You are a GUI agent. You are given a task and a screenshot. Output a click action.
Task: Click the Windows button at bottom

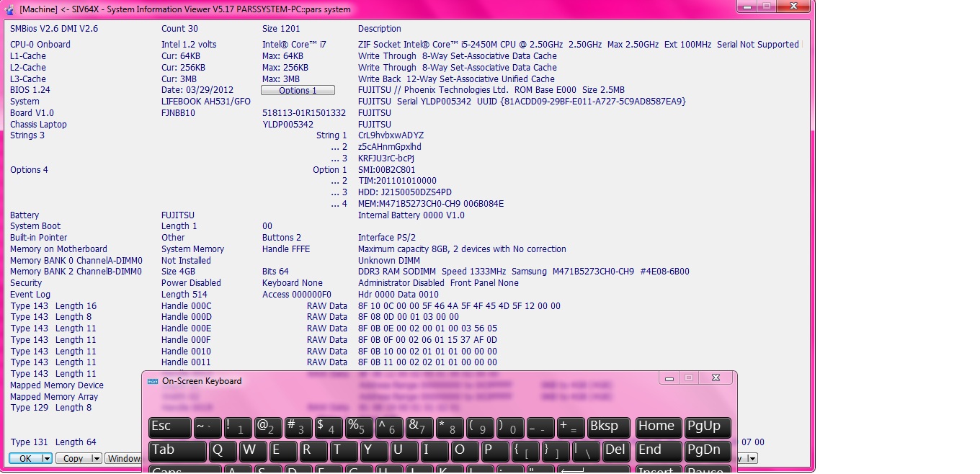point(123,458)
